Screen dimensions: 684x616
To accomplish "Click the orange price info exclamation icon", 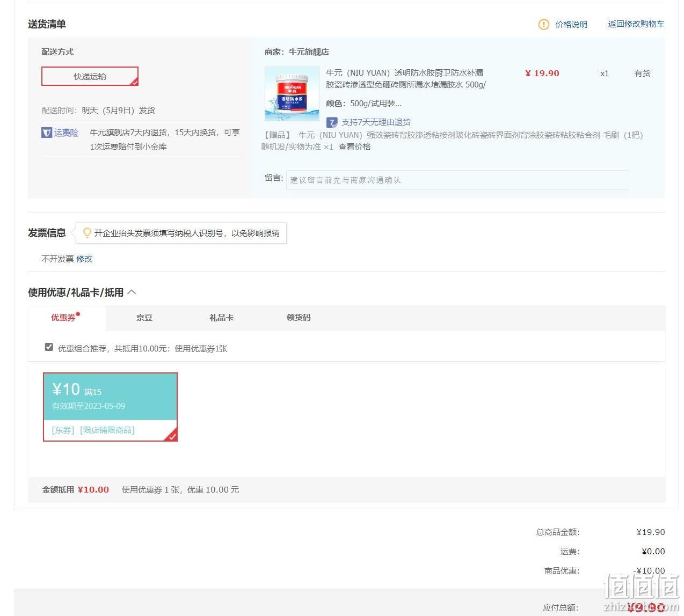I will click(544, 24).
